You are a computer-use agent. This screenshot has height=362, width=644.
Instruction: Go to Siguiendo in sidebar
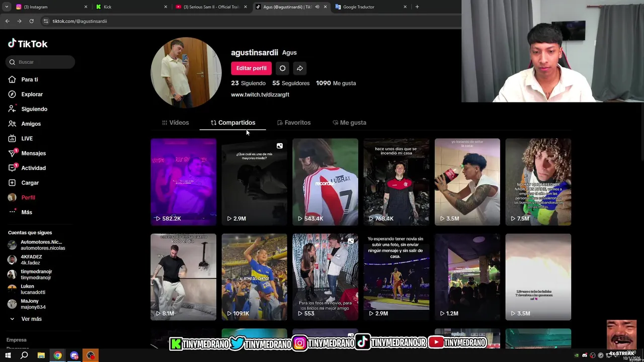pyautogui.click(x=28, y=109)
